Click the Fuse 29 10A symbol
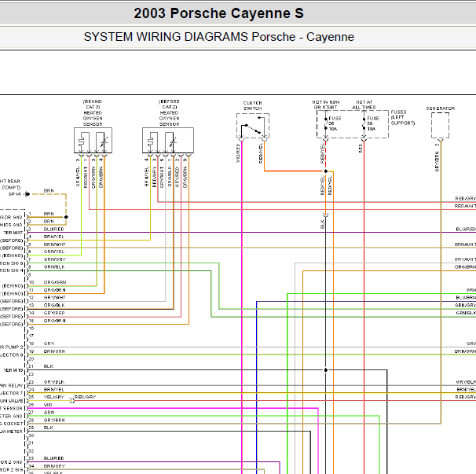476x474 pixels. pyautogui.click(x=364, y=123)
